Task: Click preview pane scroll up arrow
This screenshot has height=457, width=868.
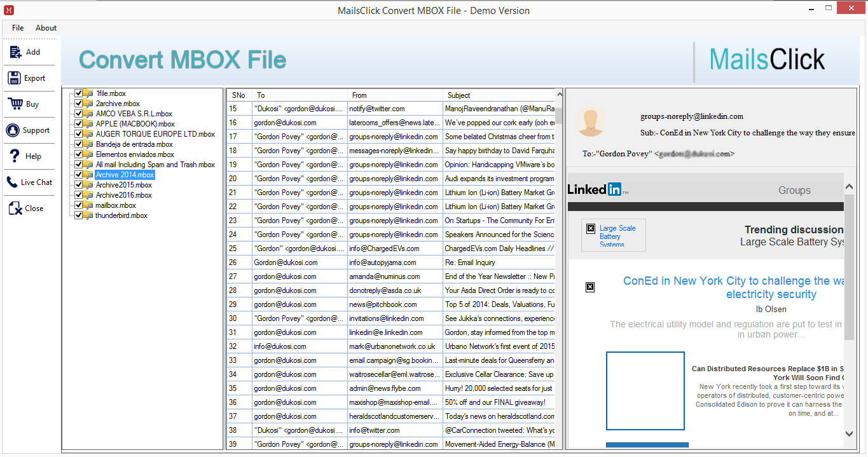Action: click(x=849, y=187)
